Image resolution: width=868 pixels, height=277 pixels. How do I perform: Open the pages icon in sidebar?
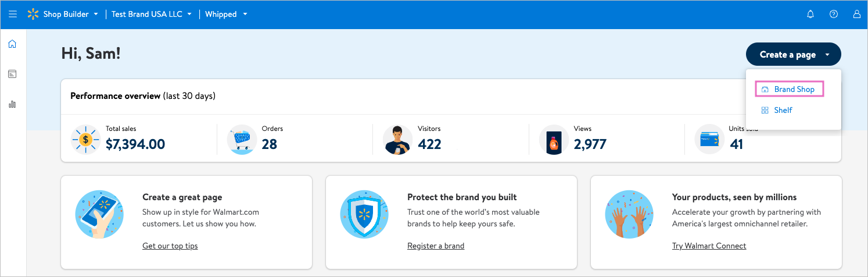12,74
